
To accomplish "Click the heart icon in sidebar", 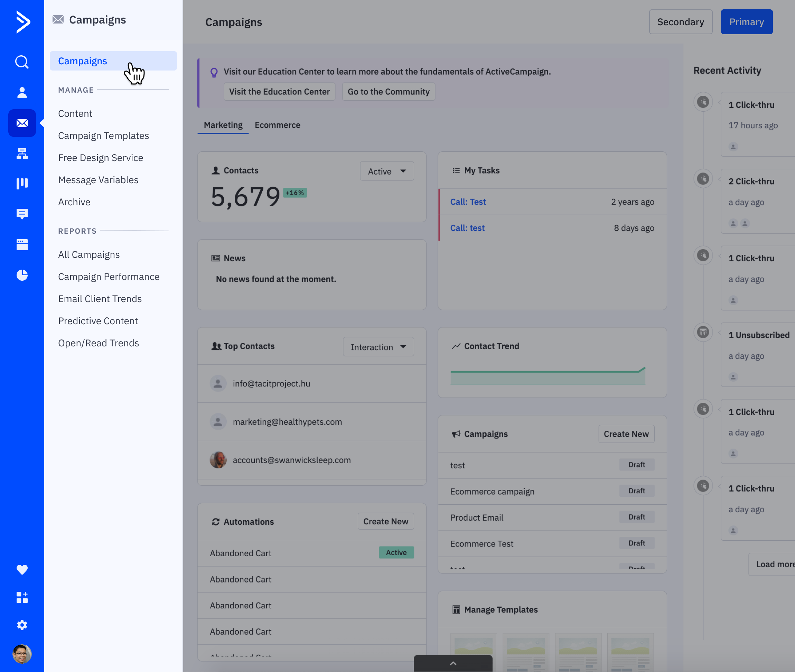I will 22,569.
